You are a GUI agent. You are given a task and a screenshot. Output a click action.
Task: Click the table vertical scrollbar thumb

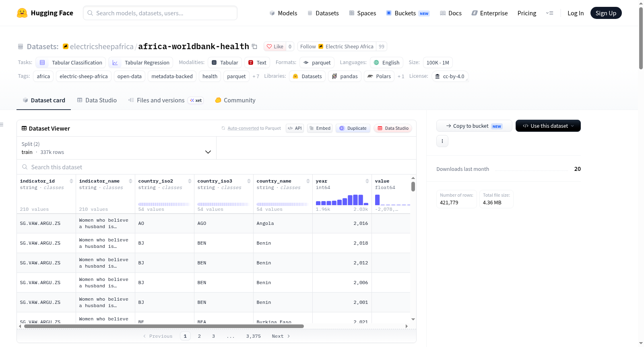tap(413, 187)
